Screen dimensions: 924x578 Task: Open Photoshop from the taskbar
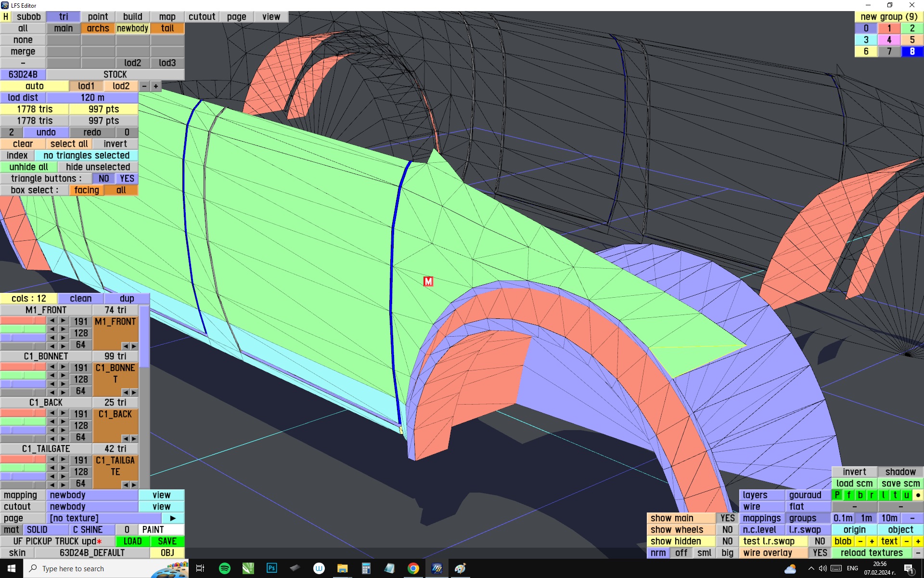271,568
